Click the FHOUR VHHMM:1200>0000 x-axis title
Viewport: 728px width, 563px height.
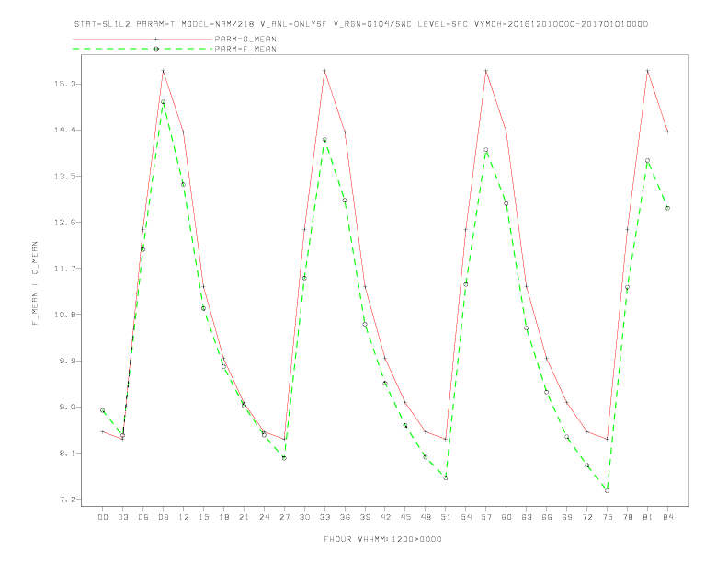[382, 539]
